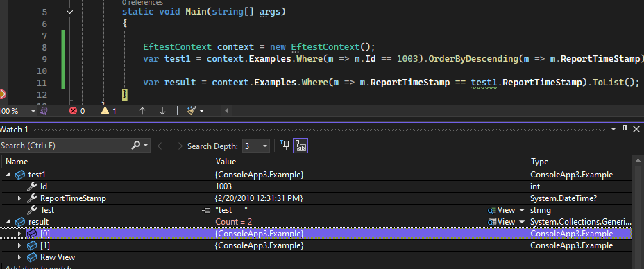The height and width of the screenshot is (269, 644).
Task: Expand the [1] list element
Action: click(19, 245)
